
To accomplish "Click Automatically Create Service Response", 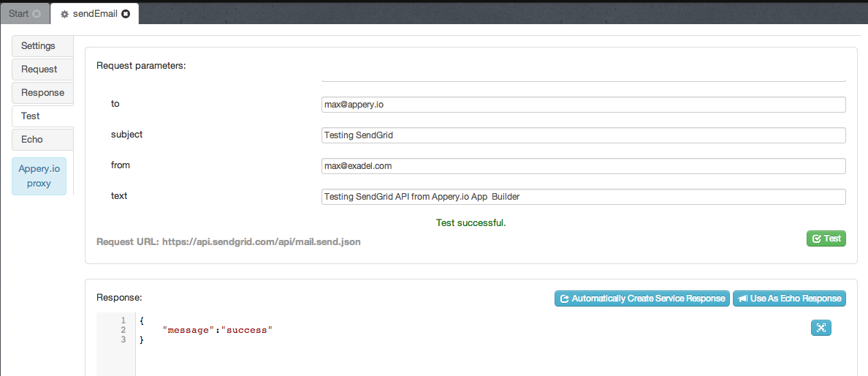I will tap(642, 298).
